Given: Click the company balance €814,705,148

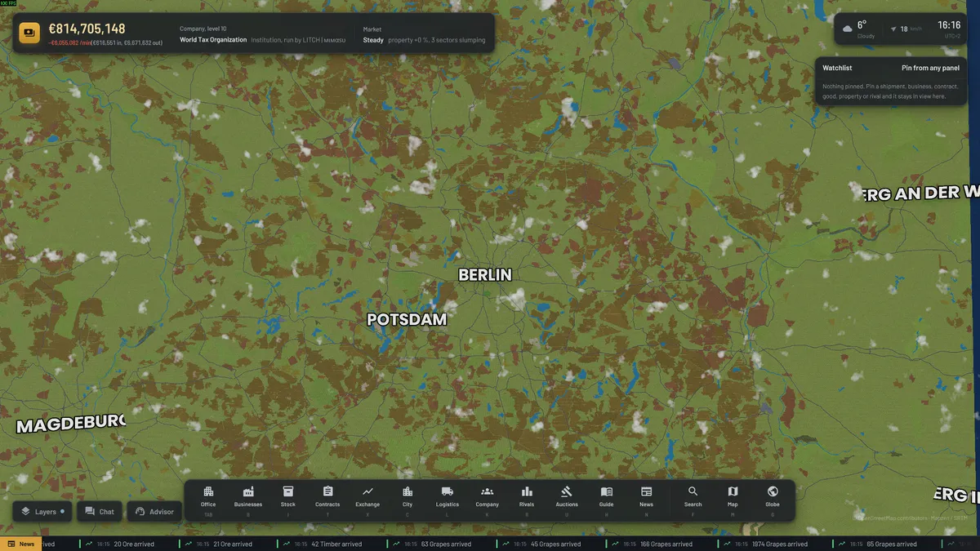Looking at the screenshot, I should pos(87,29).
